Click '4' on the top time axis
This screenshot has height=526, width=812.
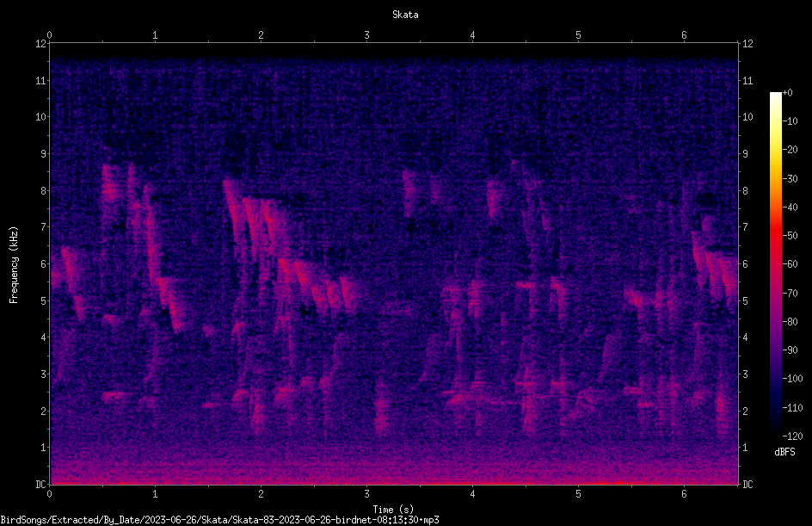coord(472,35)
